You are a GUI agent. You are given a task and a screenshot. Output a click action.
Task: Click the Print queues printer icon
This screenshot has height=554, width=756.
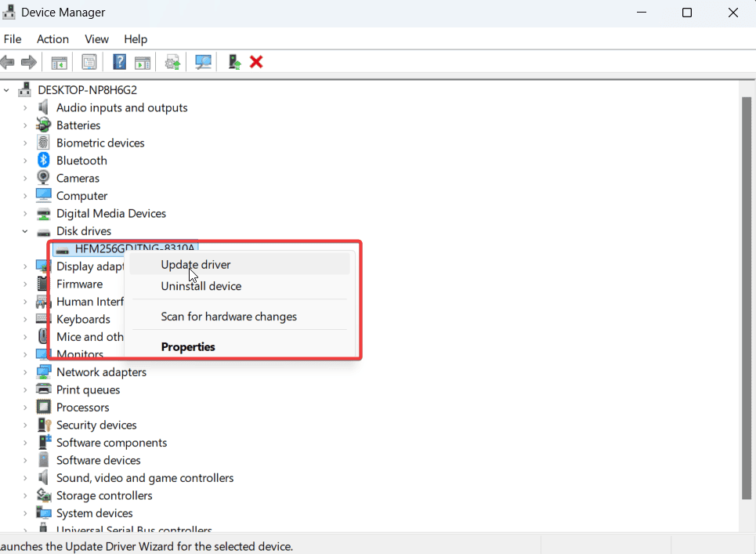tap(43, 389)
